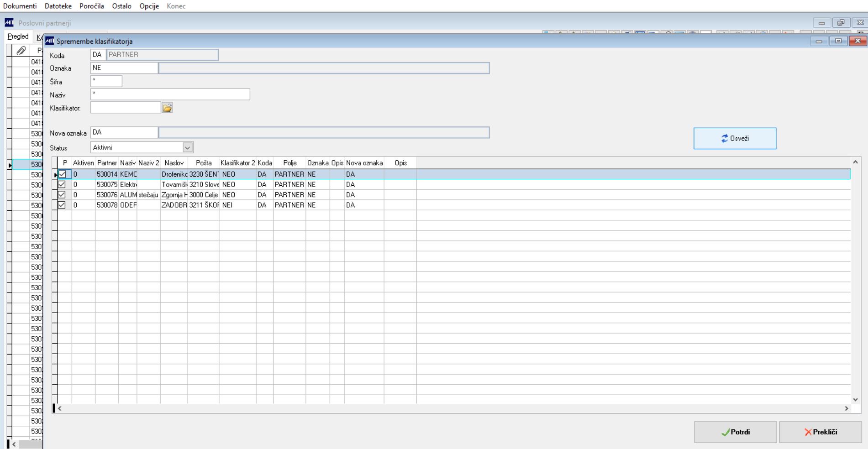The image size is (868, 449).
Task: Click the Nova oznaka column header
Action: coord(364,163)
